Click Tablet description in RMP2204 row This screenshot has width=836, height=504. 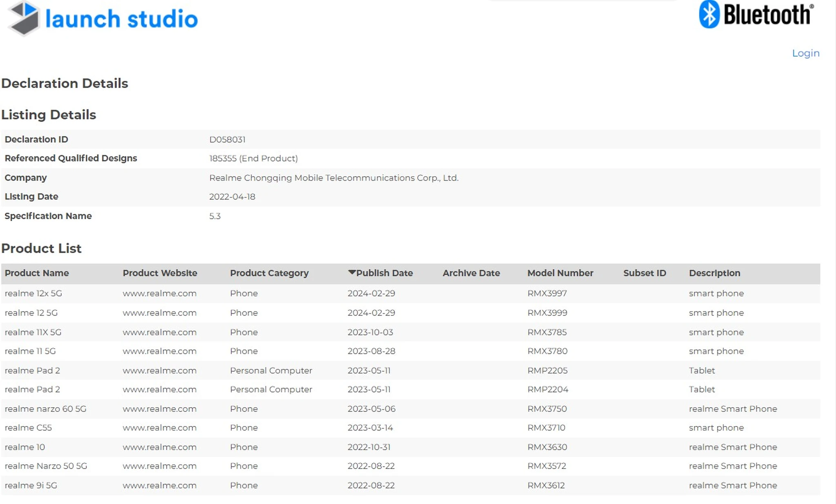pos(702,389)
